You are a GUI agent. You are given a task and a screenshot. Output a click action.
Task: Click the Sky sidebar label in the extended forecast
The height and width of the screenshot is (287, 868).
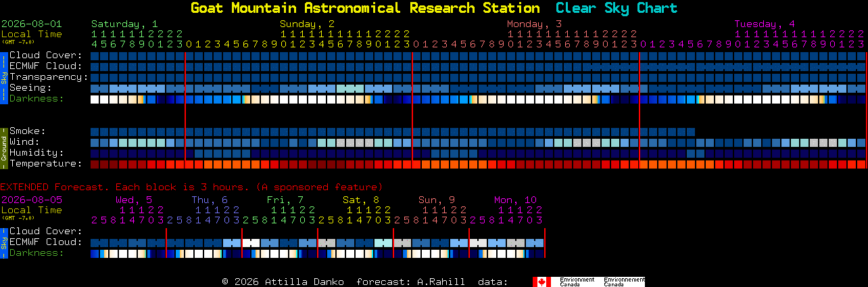[3, 242]
